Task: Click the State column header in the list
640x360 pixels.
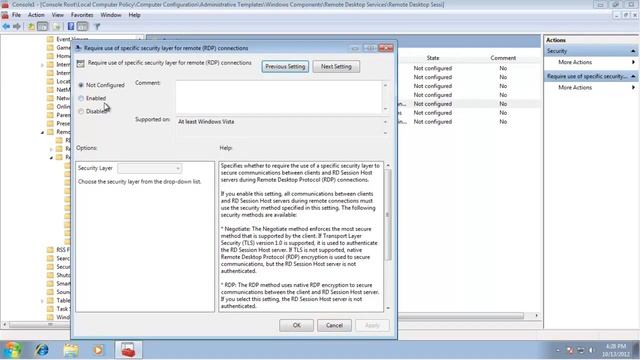Action: pos(433,58)
